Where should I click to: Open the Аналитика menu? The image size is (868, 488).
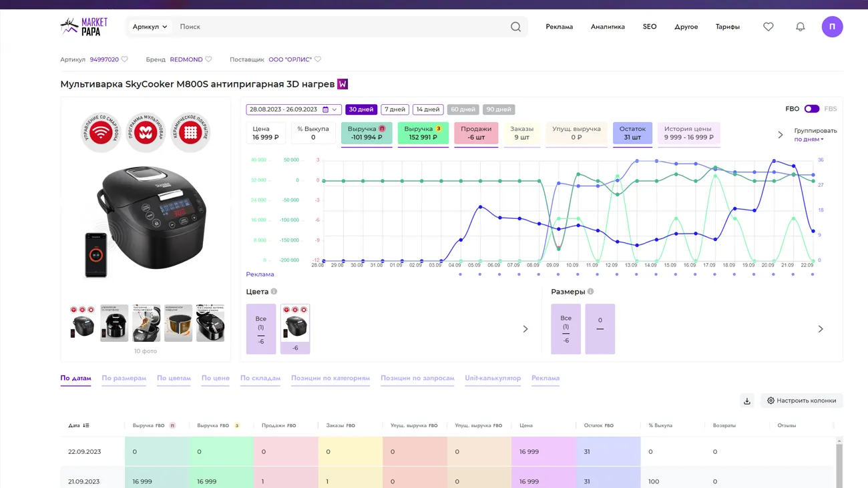point(608,27)
